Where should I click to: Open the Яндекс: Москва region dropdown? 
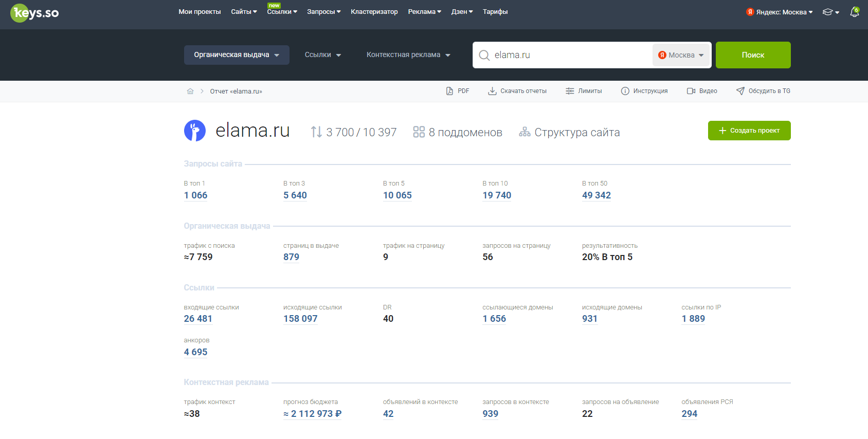pyautogui.click(x=780, y=12)
